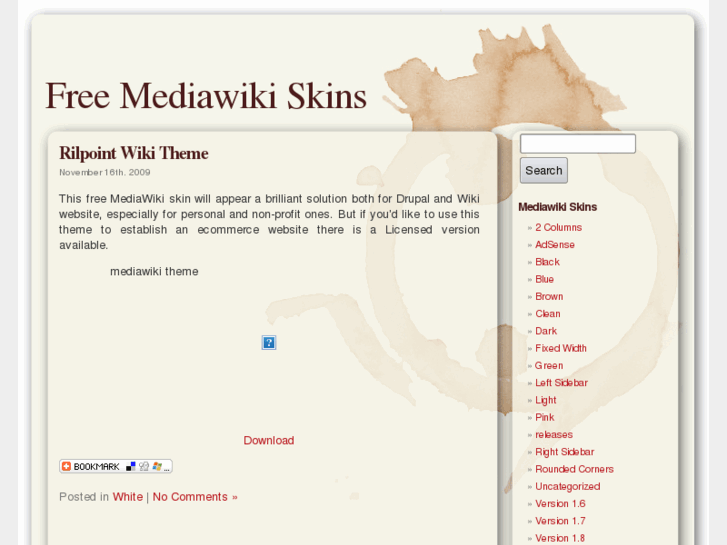Open the Right Sidebar category
This screenshot has height=545, width=727.
coord(564,452)
